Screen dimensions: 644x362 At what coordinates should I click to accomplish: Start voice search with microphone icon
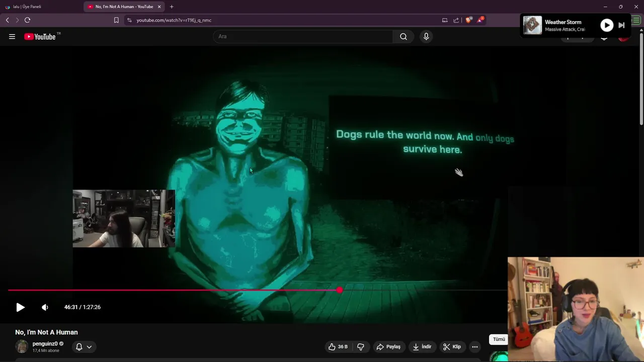[x=426, y=36]
